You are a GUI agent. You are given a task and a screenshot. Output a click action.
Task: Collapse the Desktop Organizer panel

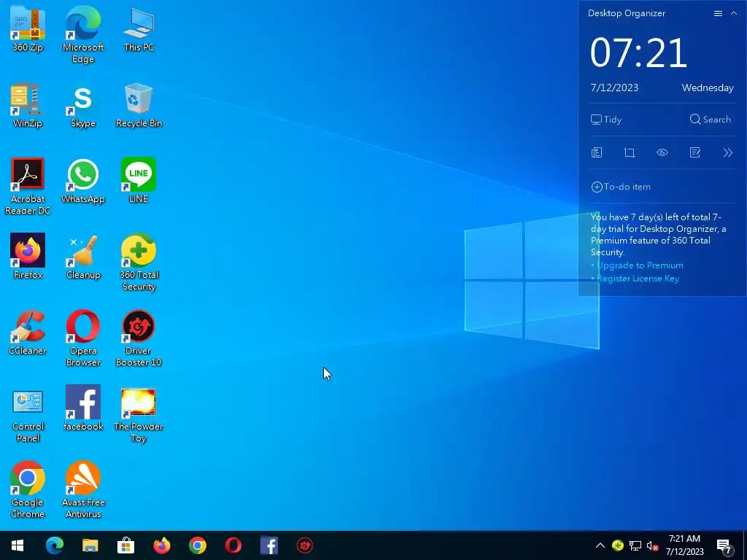[x=734, y=13]
